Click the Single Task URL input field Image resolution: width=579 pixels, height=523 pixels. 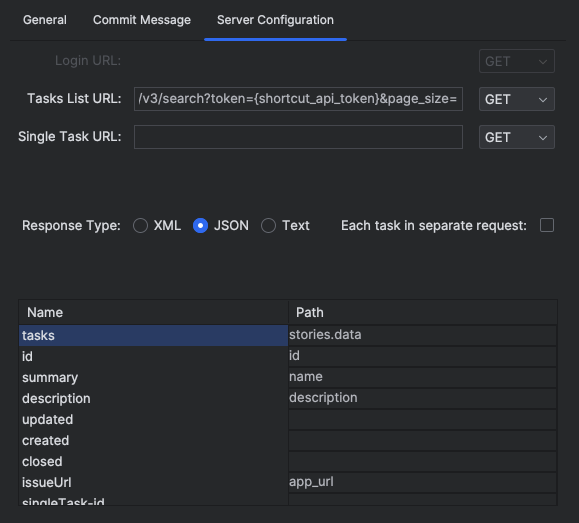(x=298, y=137)
